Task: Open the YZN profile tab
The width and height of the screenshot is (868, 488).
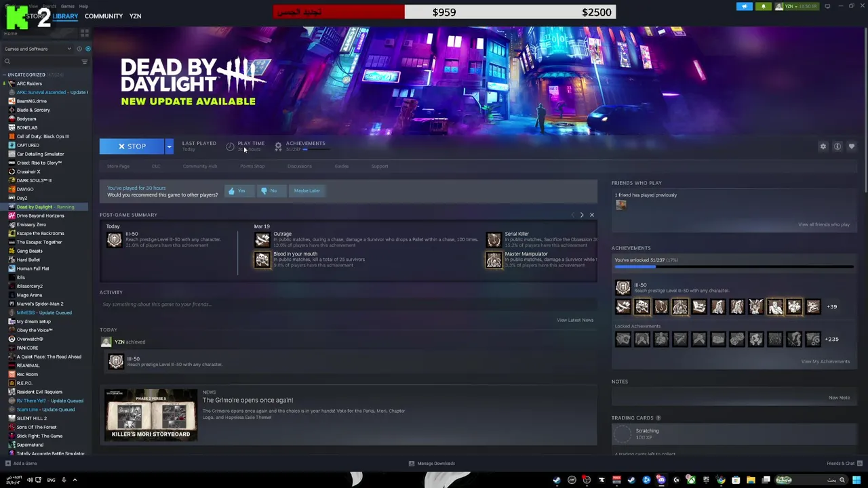Action: tap(135, 16)
